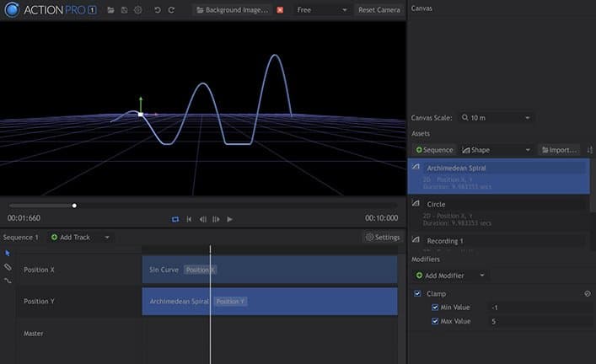
Task: Open the Free camera mode dropdown
Action: (x=322, y=10)
